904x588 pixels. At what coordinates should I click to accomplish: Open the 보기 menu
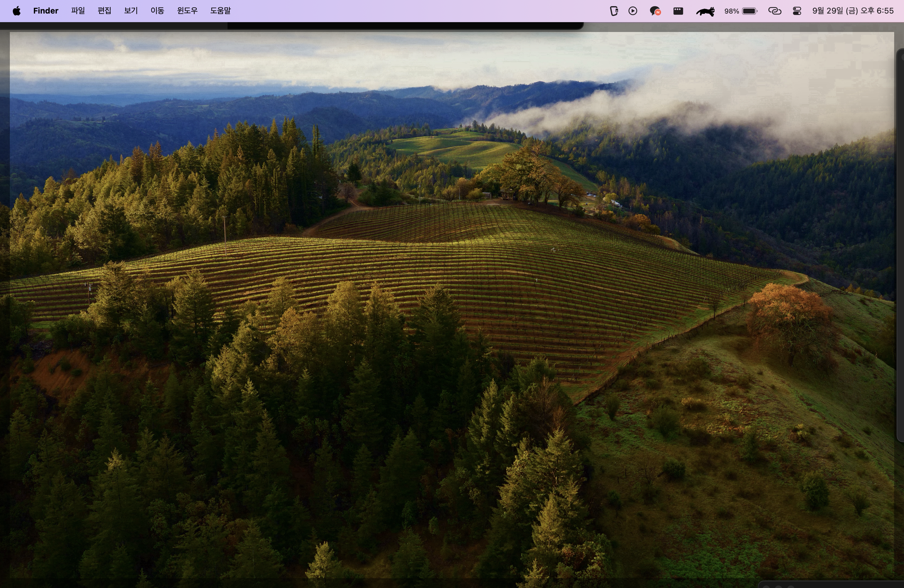(x=131, y=11)
